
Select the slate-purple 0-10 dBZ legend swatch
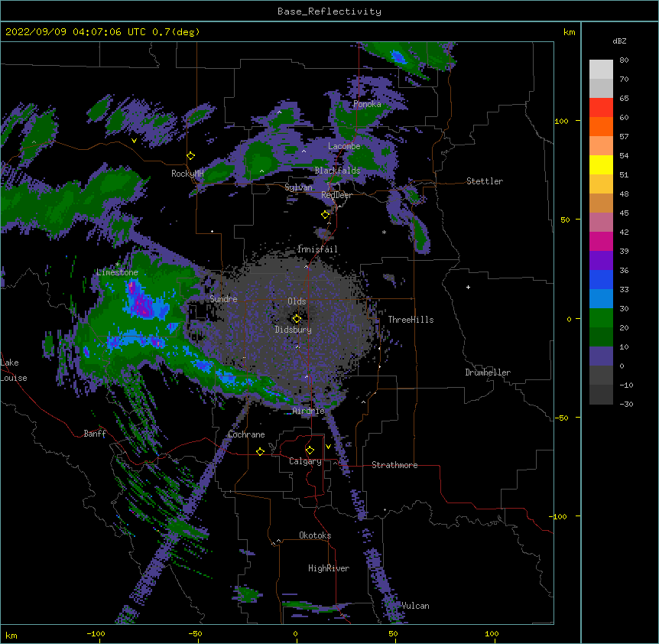click(601, 356)
